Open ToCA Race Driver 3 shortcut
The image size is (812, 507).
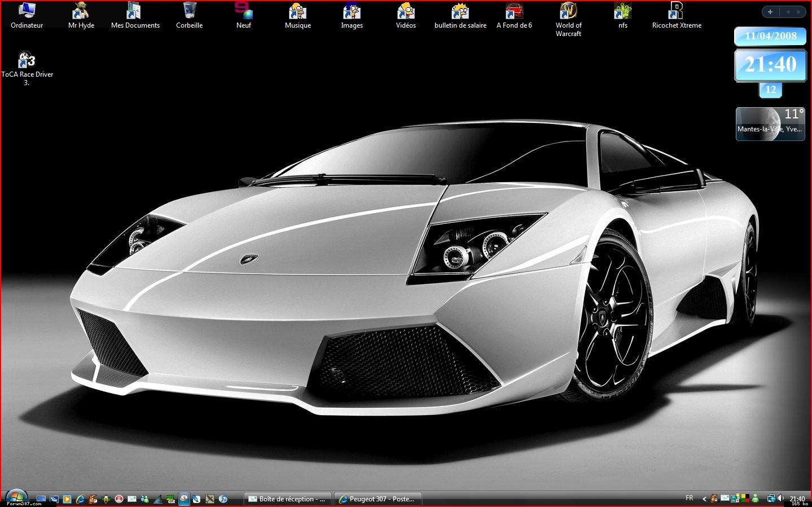27,60
